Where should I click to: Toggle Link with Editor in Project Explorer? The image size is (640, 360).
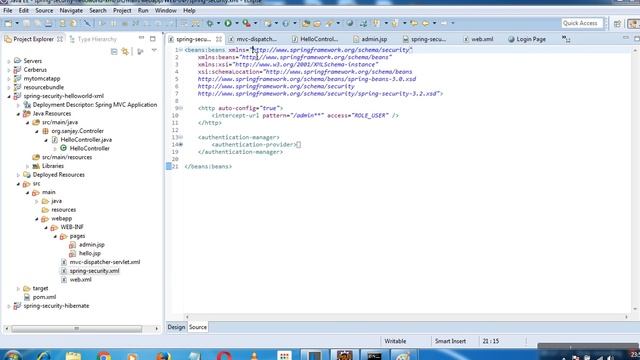(125, 51)
